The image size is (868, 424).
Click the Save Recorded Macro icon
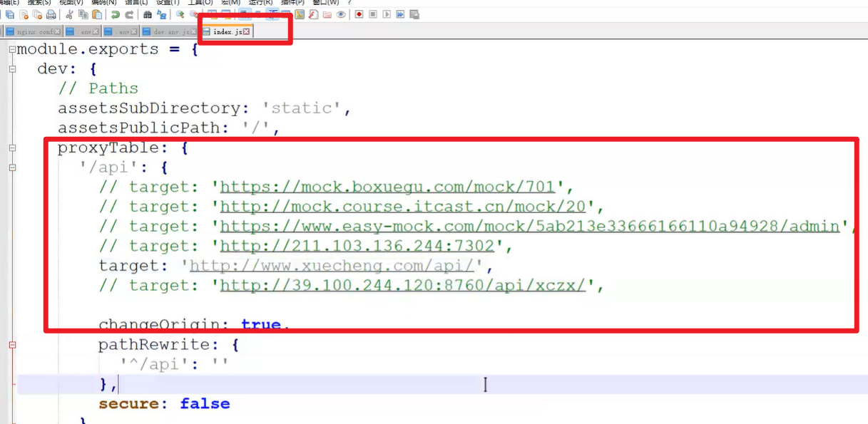click(414, 14)
